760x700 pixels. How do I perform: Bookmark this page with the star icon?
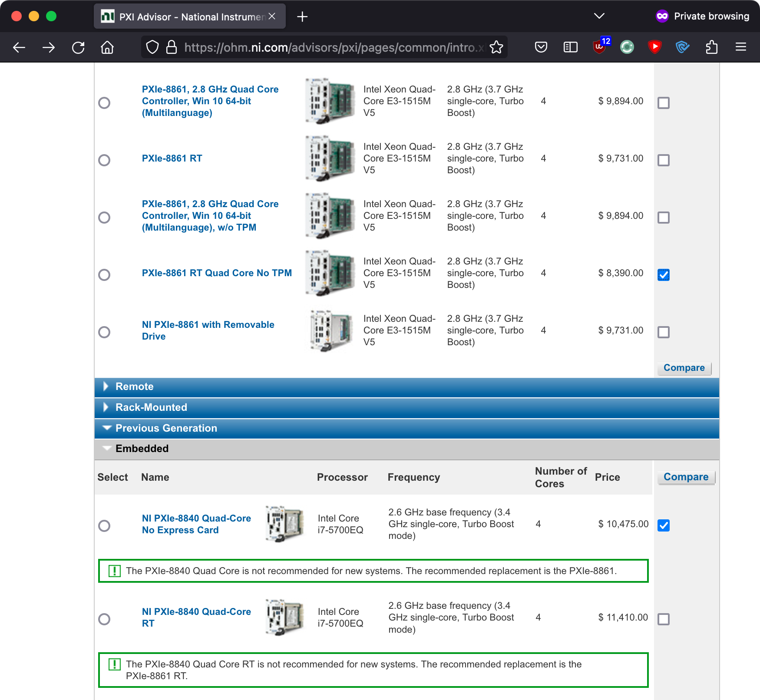[x=496, y=47]
